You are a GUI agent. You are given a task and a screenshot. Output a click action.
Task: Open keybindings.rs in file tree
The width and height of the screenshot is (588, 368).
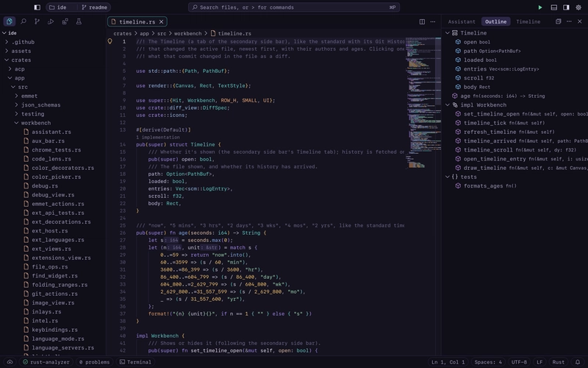click(53, 330)
